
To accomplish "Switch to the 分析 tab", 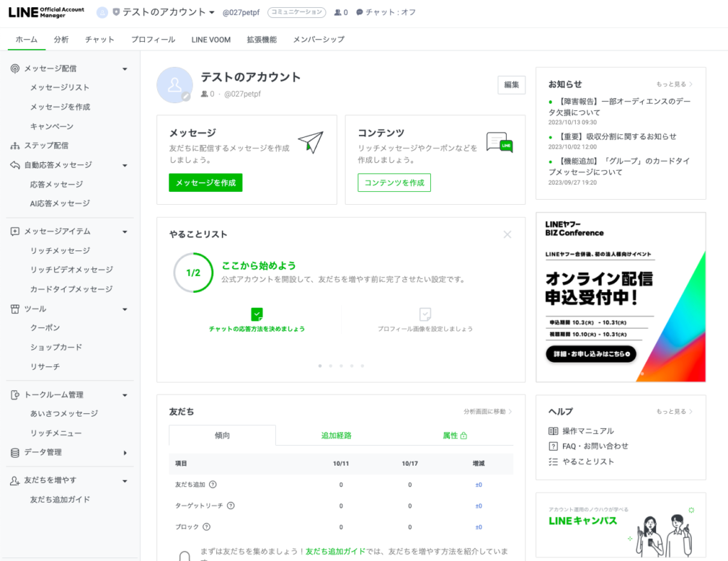I will (x=61, y=40).
